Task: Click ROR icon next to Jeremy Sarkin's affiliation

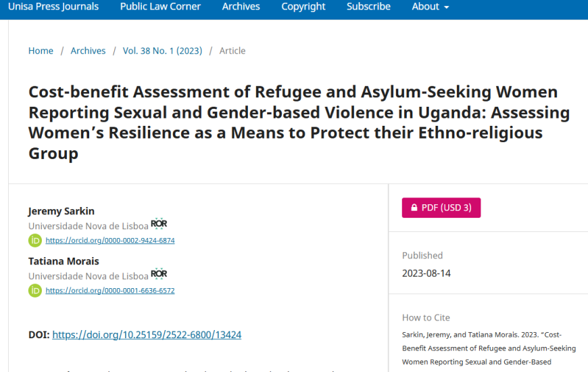Action: (x=159, y=224)
